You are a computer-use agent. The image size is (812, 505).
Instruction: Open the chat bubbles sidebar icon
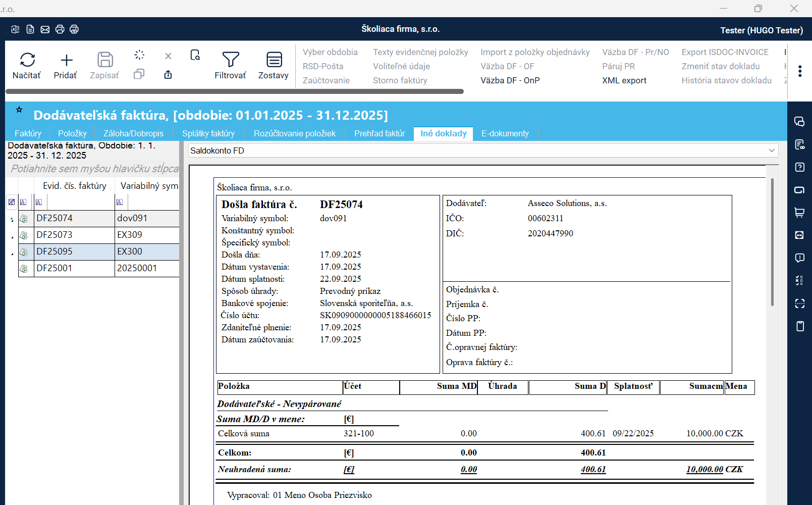799,122
